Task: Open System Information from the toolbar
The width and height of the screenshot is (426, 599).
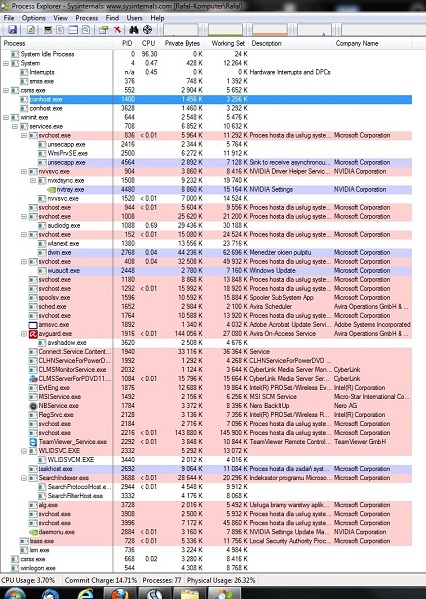Action: point(48,30)
